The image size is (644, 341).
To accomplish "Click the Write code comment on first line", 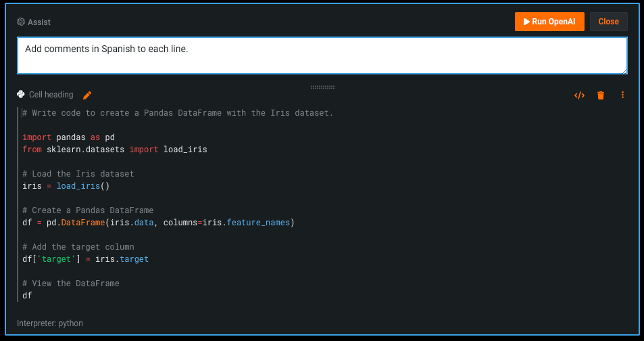I will 178,113.
